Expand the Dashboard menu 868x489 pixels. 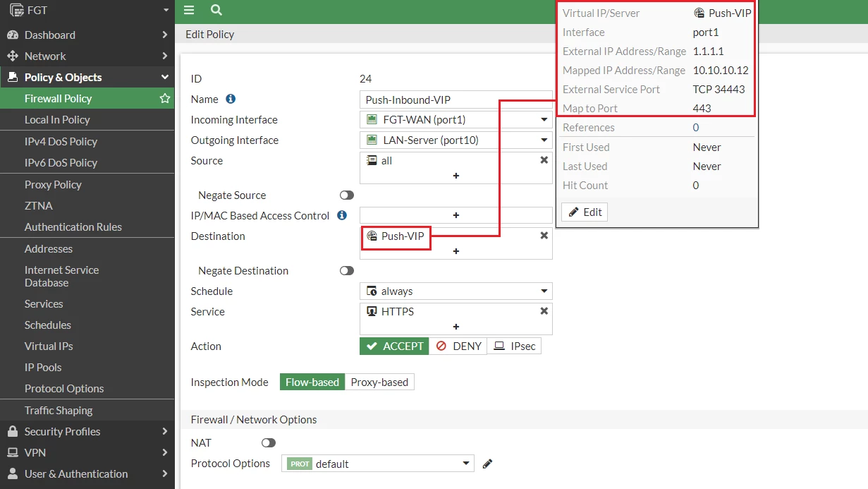pyautogui.click(x=87, y=35)
